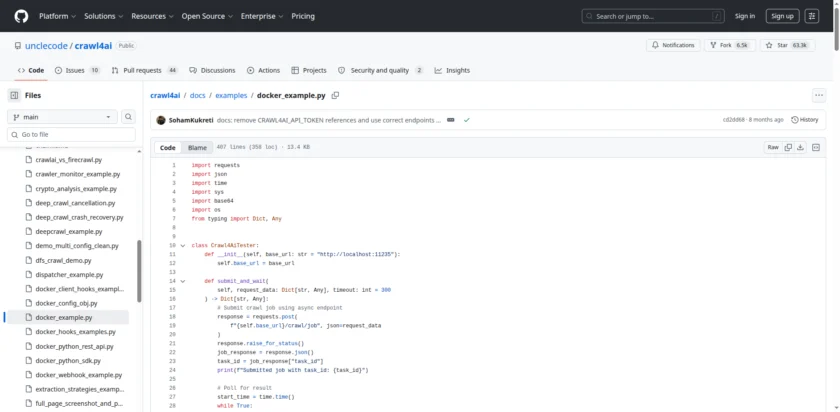This screenshot has width=840, height=412.
Task: Open commit cd2dd68 link
Action: 733,120
